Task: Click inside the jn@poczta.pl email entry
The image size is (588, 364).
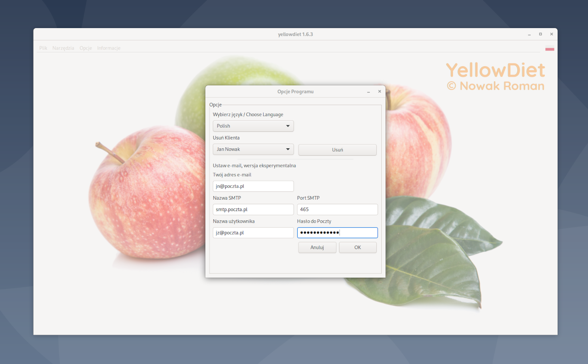Action: 253,186
